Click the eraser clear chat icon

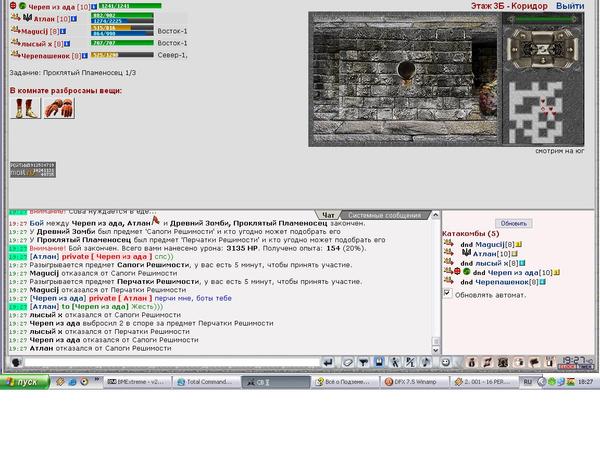coord(347,362)
